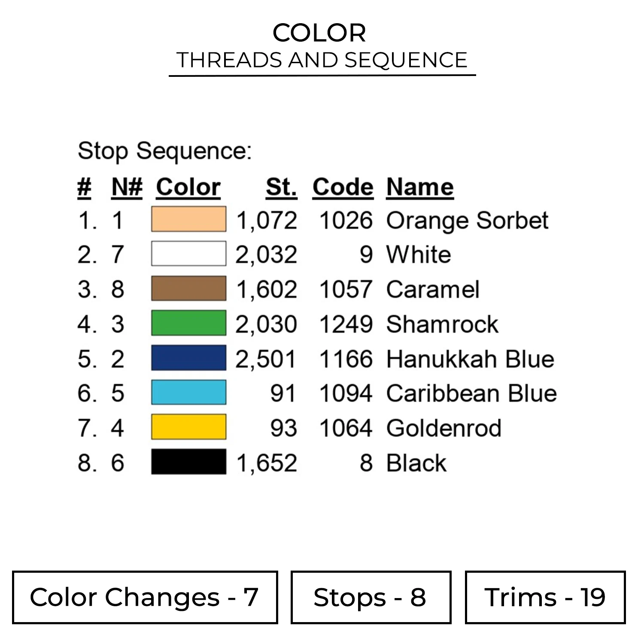
Task: Click the Shamrock green swatch
Action: (x=188, y=323)
